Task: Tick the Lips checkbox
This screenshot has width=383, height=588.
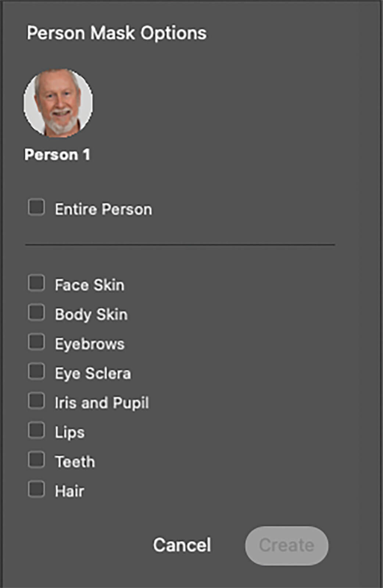Action: point(36,430)
